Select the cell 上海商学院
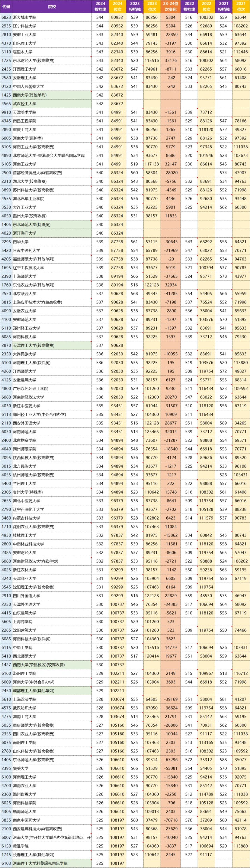250x868 pixels. 52,622
